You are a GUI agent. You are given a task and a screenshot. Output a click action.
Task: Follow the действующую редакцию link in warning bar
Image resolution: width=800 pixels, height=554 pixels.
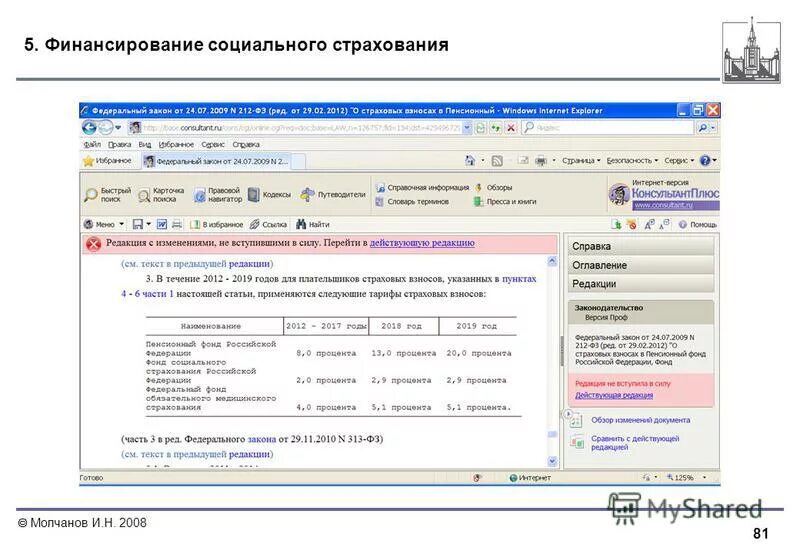(422, 243)
